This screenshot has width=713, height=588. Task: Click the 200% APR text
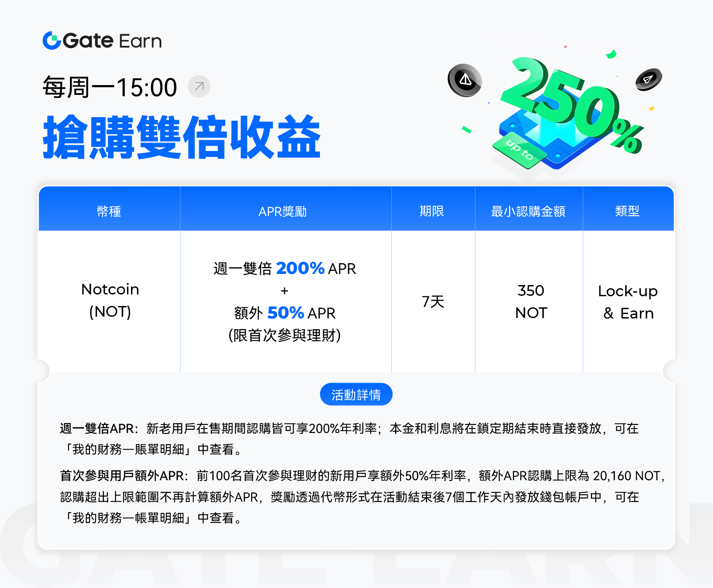(316, 268)
